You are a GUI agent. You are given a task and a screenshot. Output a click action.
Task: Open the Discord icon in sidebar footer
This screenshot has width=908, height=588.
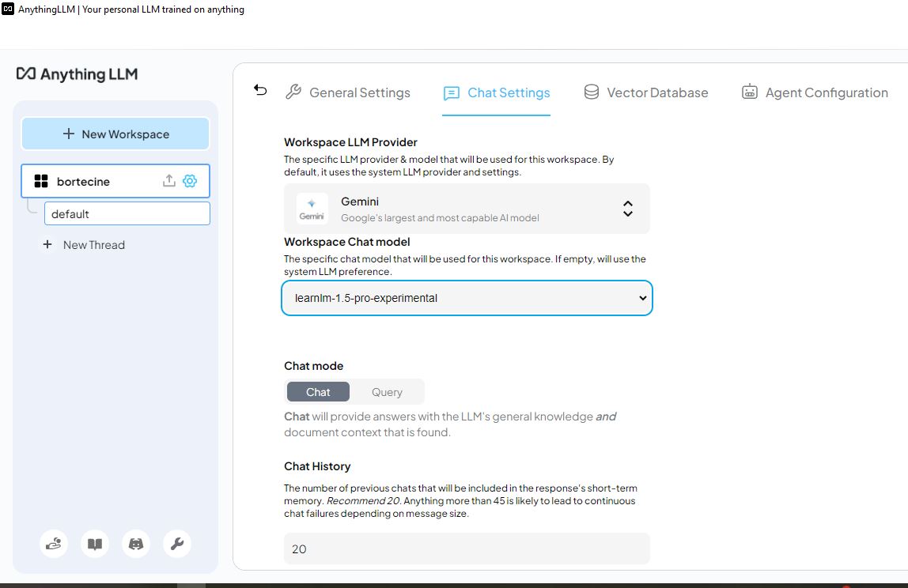tap(136, 544)
